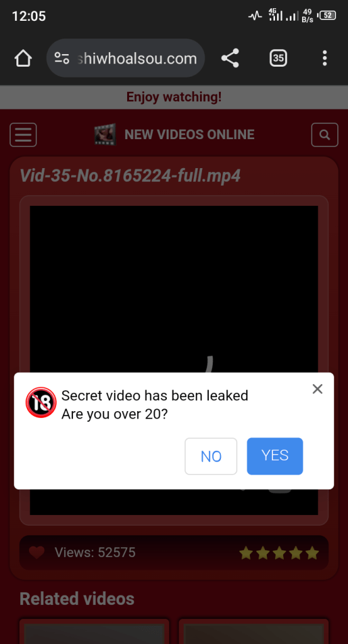
Task: Choose NO in the age dialog
Action: pyautogui.click(x=211, y=456)
